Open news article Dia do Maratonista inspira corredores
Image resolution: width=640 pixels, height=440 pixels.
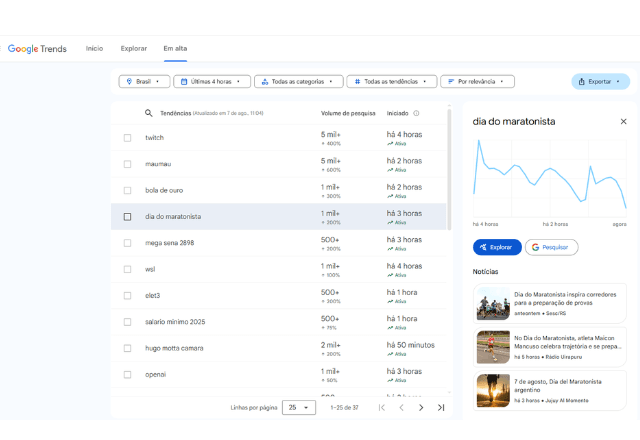coord(549,304)
